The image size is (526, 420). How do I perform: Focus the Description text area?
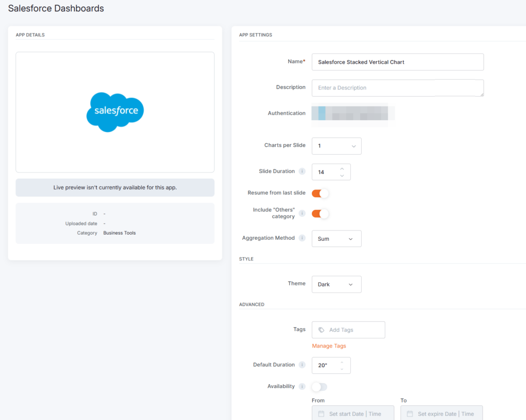point(398,88)
